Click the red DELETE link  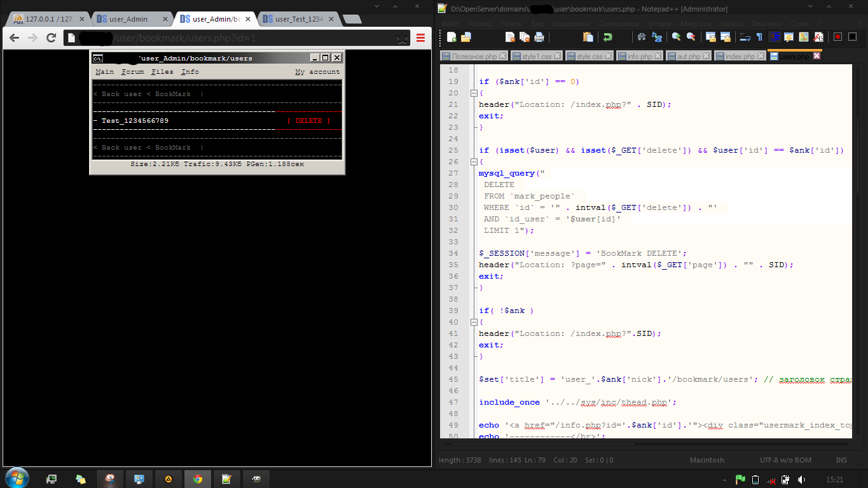308,121
